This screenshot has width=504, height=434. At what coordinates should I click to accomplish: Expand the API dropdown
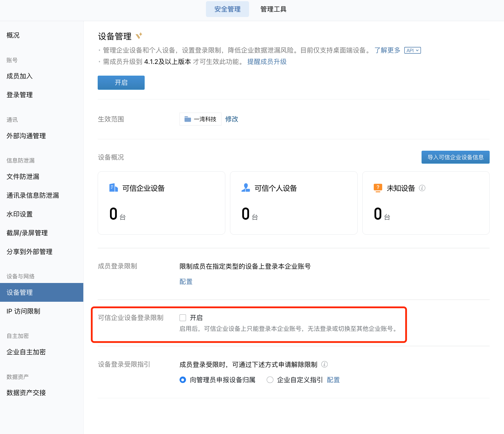[412, 50]
